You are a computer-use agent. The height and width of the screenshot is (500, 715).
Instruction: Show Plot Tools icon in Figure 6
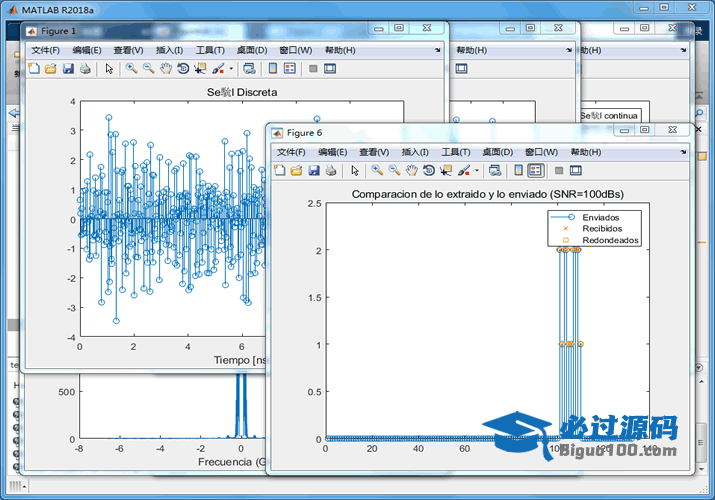pos(575,171)
